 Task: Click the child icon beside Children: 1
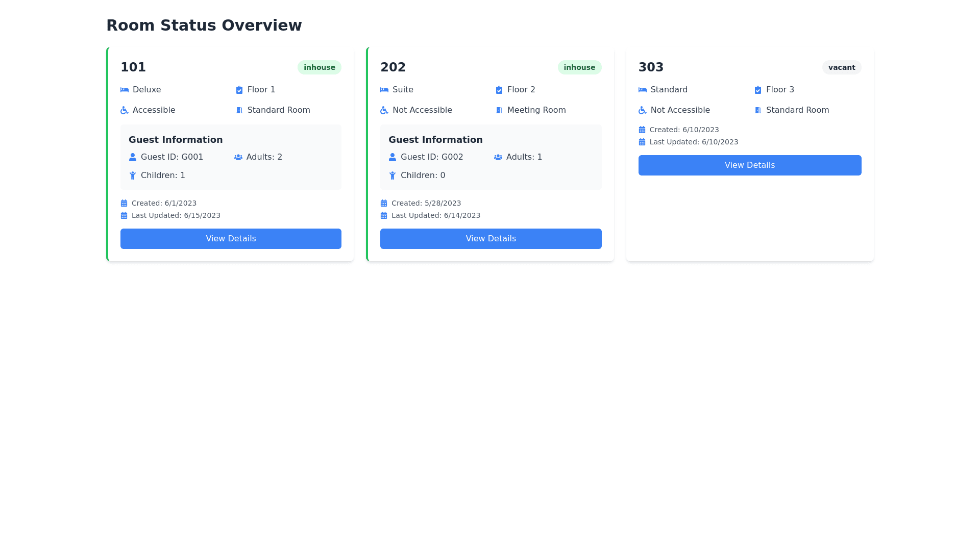pyautogui.click(x=132, y=176)
